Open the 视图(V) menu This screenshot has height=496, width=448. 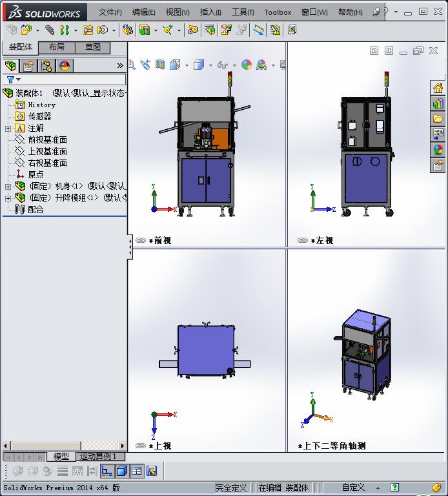pos(178,12)
